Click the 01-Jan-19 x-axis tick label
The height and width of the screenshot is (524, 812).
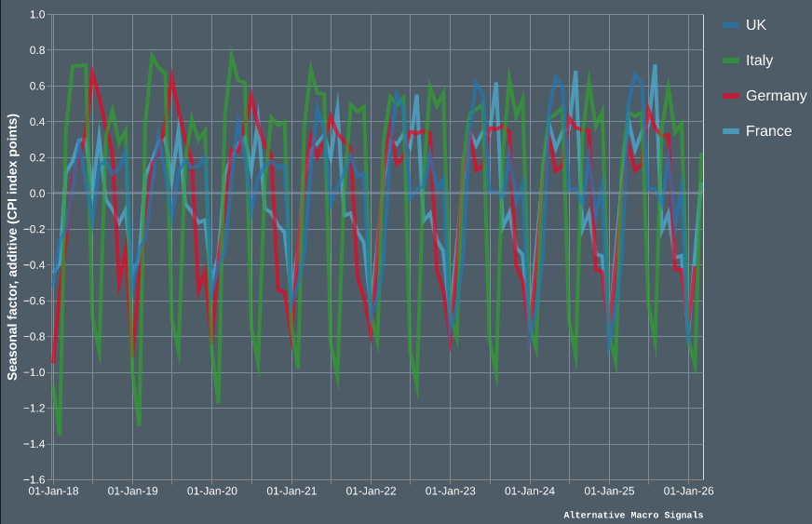tap(133, 490)
